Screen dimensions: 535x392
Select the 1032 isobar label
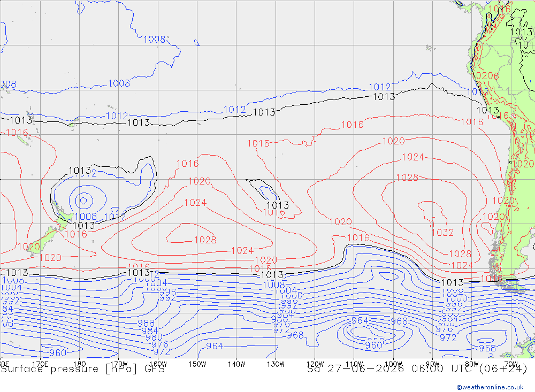[x=442, y=233]
